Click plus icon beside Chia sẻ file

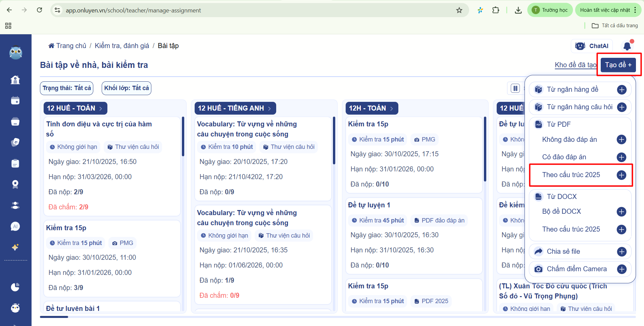(x=622, y=251)
